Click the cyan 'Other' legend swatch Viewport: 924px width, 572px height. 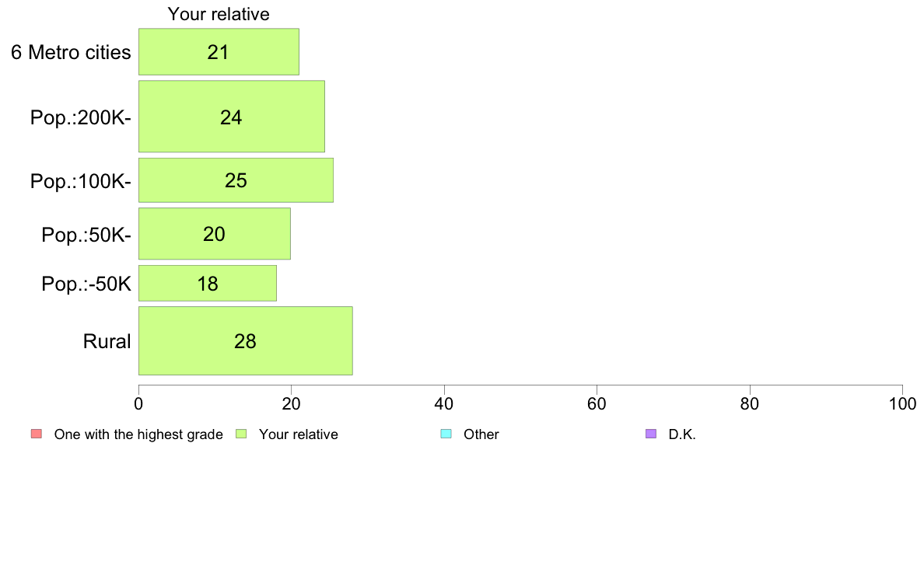[x=446, y=434]
